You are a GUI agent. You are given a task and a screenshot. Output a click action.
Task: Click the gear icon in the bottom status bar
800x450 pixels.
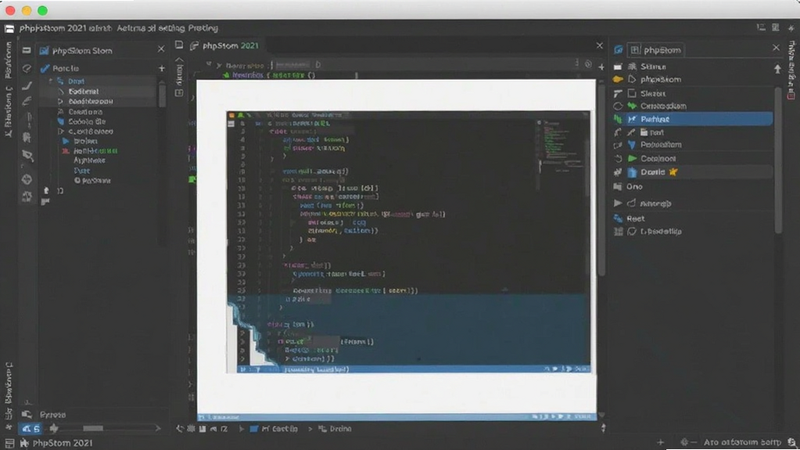[684, 442]
